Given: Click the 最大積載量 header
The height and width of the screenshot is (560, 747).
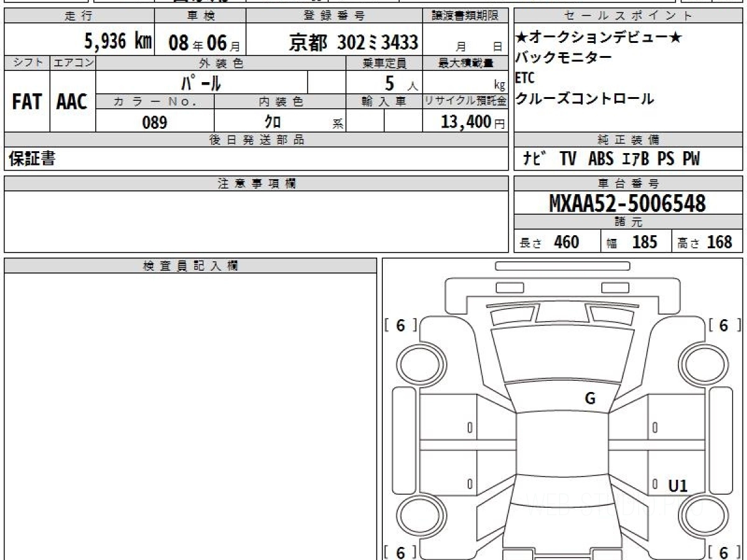Looking at the screenshot, I should [x=465, y=63].
